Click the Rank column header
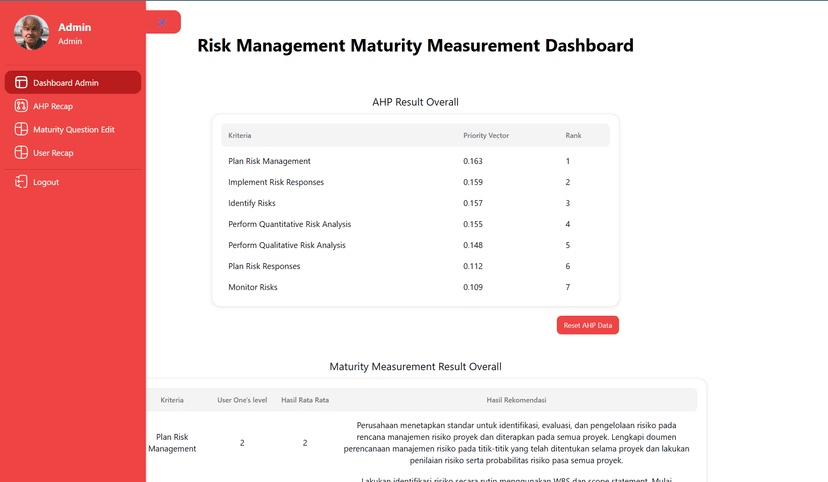This screenshot has width=828, height=482. [573, 135]
